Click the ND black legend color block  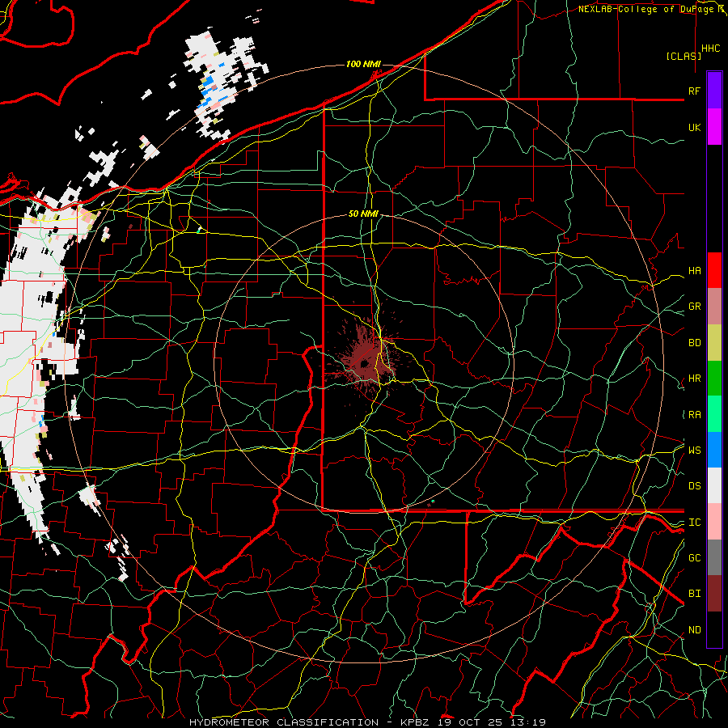pyautogui.click(x=714, y=629)
